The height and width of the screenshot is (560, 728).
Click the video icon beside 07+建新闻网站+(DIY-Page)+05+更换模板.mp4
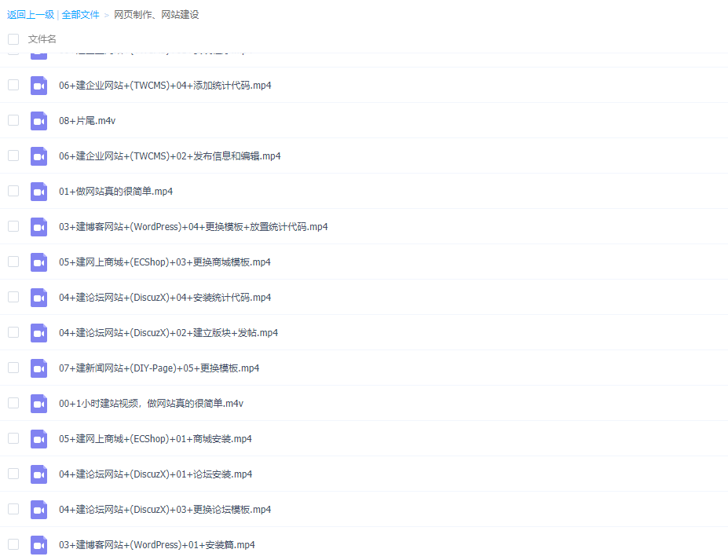pos(38,368)
